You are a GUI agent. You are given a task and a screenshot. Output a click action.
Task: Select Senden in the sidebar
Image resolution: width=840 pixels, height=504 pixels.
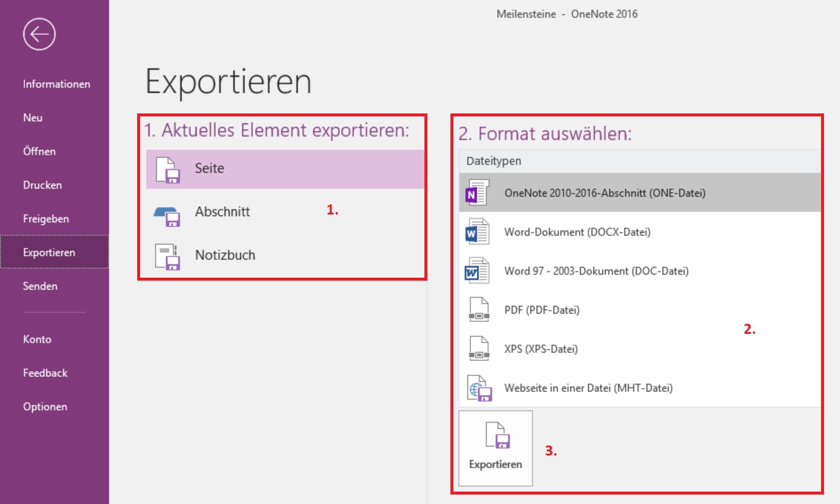point(40,286)
